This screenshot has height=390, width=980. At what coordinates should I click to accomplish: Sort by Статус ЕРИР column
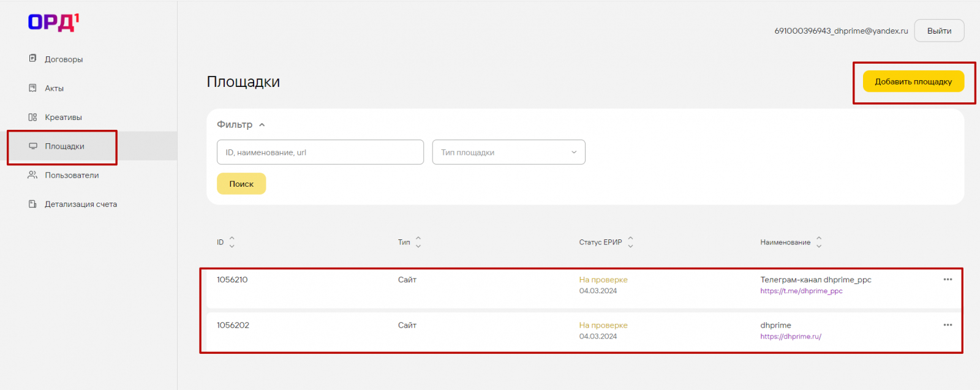[x=630, y=242]
